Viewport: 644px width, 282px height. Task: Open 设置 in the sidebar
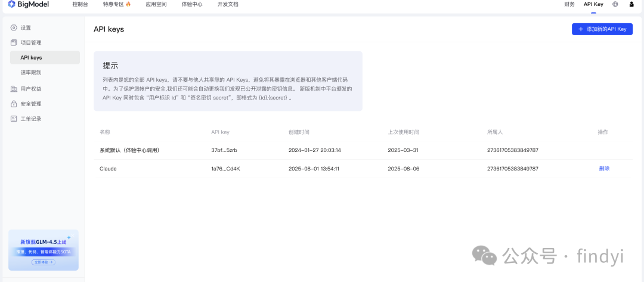[x=26, y=28]
